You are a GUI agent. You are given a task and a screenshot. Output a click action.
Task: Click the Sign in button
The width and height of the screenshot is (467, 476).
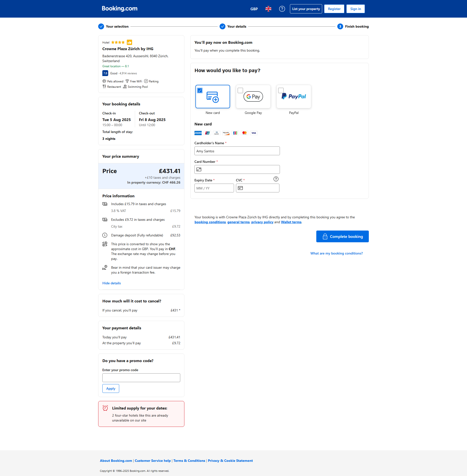356,9
